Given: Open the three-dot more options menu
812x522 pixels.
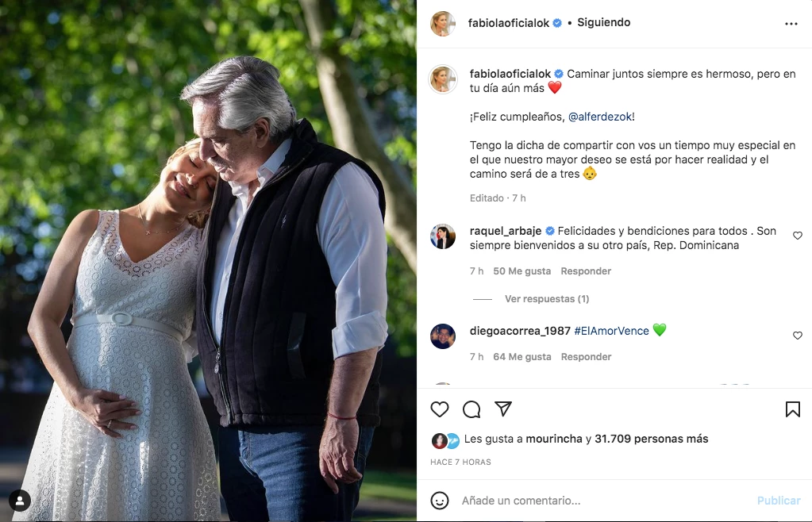Looking at the screenshot, I should (791, 24).
